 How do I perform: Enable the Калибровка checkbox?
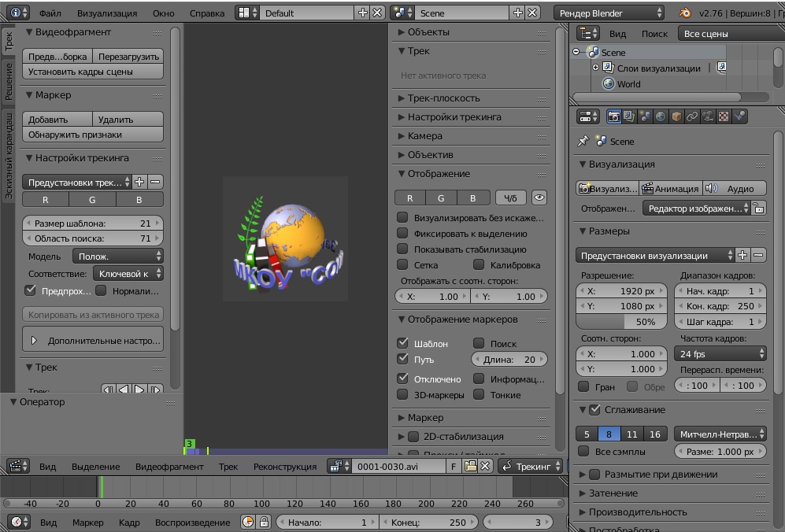479,264
